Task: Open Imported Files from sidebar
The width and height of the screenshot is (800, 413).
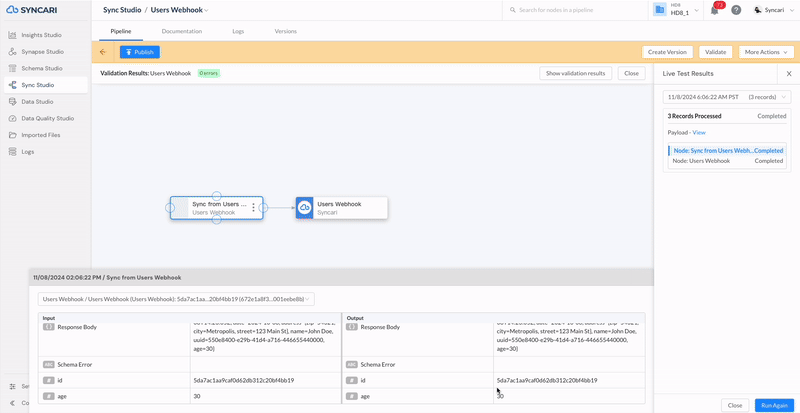Action: (40, 135)
